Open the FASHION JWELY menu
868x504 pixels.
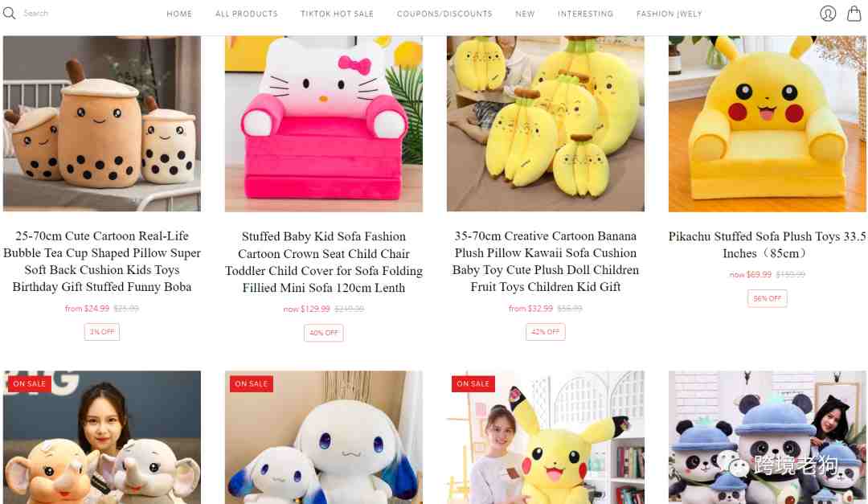tap(669, 14)
